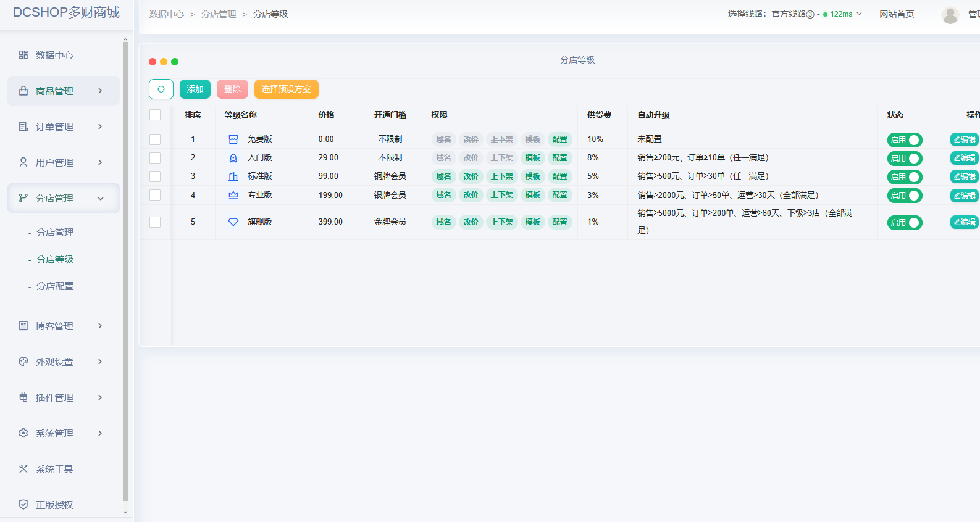Open the 分店管理 submenu item

[55, 233]
